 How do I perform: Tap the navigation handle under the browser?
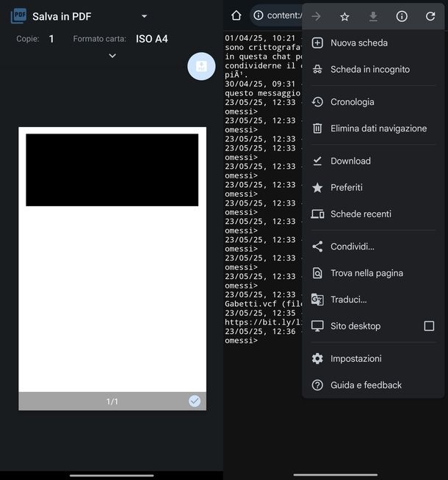coord(336,475)
